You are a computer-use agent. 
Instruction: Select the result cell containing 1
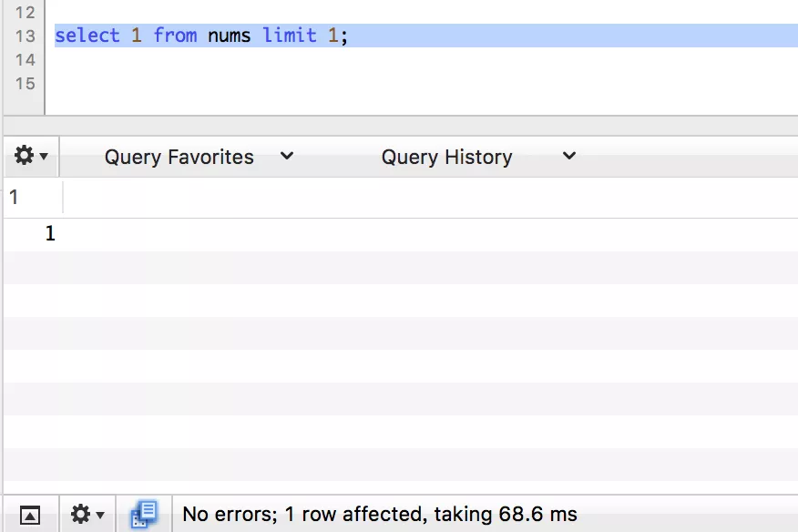coord(50,234)
